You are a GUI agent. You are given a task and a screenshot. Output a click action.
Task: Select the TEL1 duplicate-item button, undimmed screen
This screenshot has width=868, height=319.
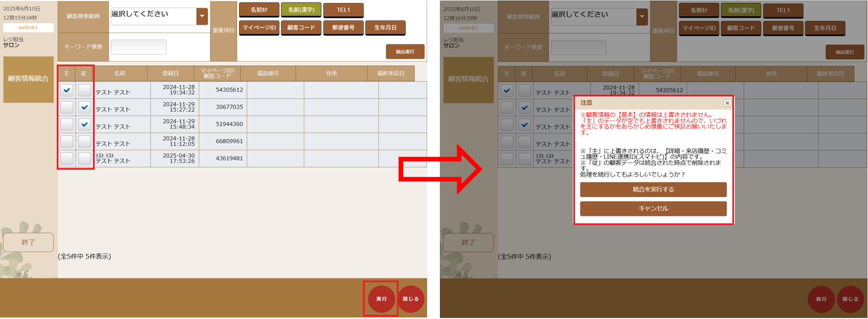point(344,10)
